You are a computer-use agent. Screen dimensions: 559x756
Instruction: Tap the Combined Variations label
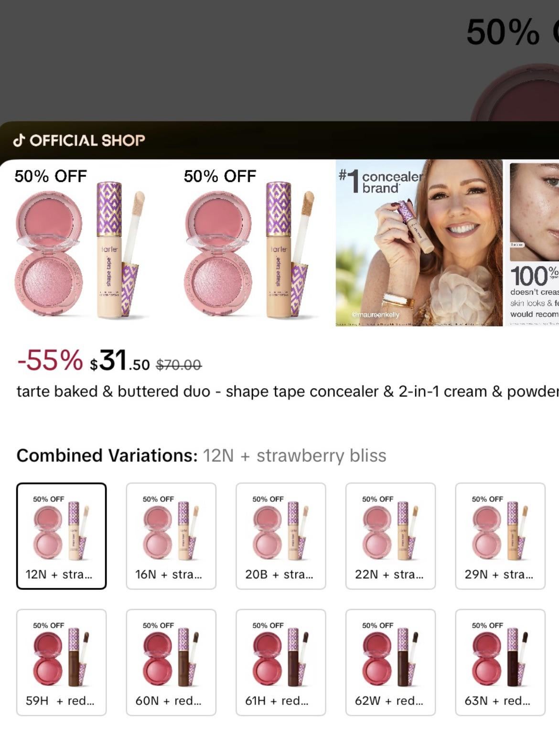click(107, 456)
